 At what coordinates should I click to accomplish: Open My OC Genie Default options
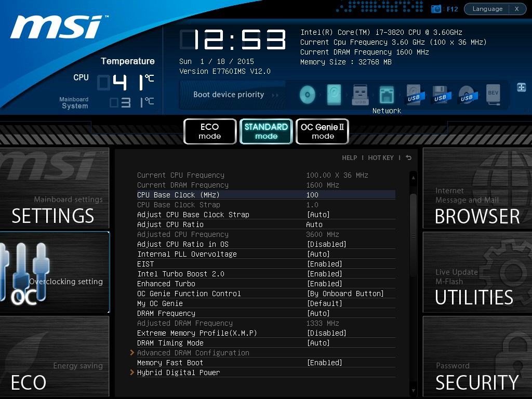(x=266, y=303)
